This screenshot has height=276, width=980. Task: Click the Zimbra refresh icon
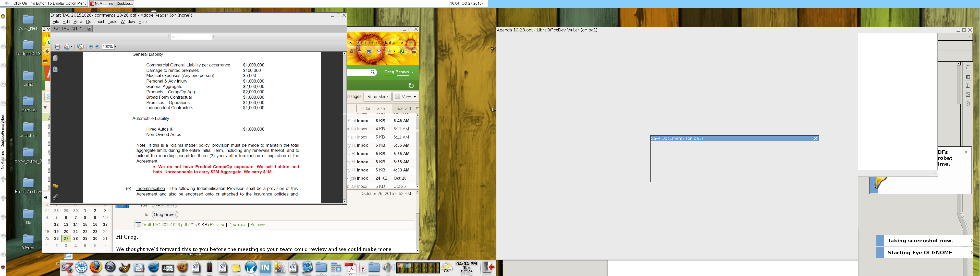pyautogui.click(x=411, y=86)
